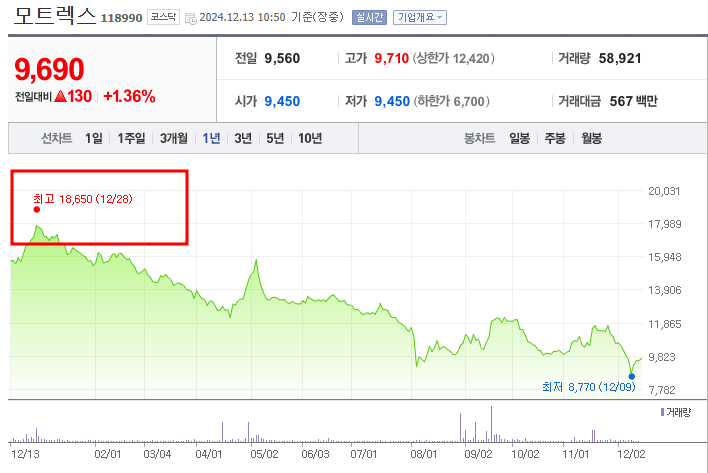Viewport: 708px width, 473px height.
Task: Switch to the 3년 chart range
Action: click(243, 138)
